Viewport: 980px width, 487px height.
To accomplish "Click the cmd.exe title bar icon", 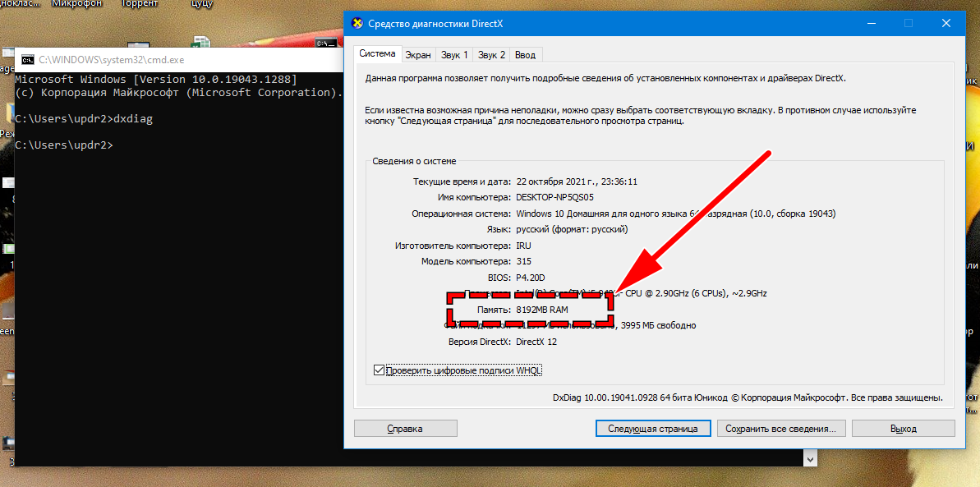I will click(x=27, y=60).
